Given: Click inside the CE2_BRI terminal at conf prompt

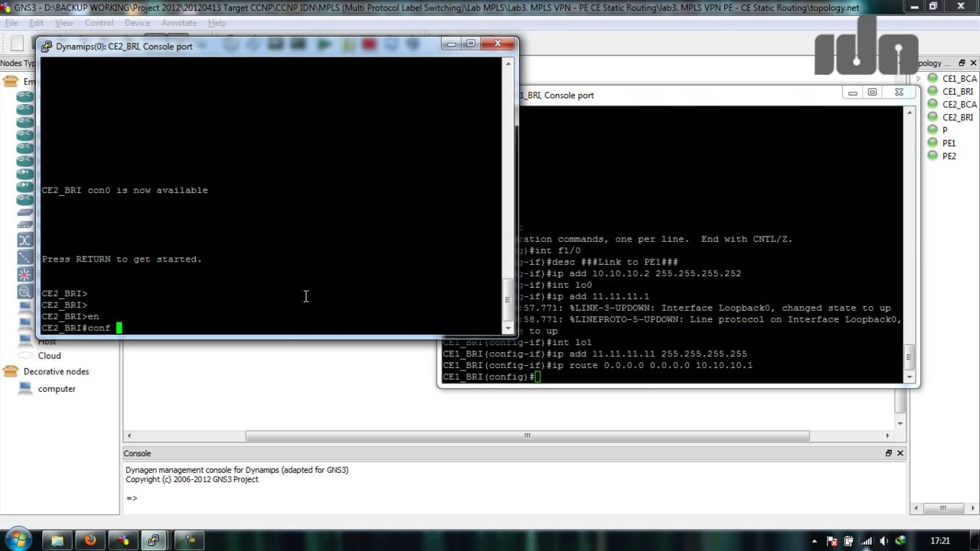Looking at the screenshot, I should click(119, 328).
